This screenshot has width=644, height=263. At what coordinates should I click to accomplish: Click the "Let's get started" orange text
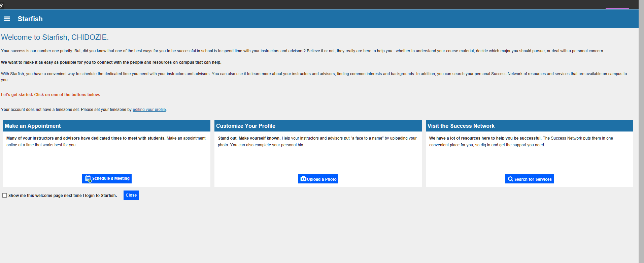pos(50,95)
